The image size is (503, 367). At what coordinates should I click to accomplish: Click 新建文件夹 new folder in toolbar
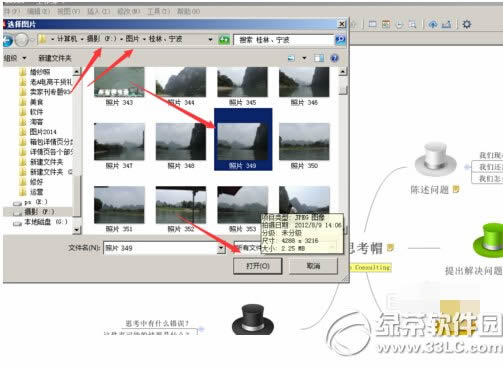coord(55,58)
